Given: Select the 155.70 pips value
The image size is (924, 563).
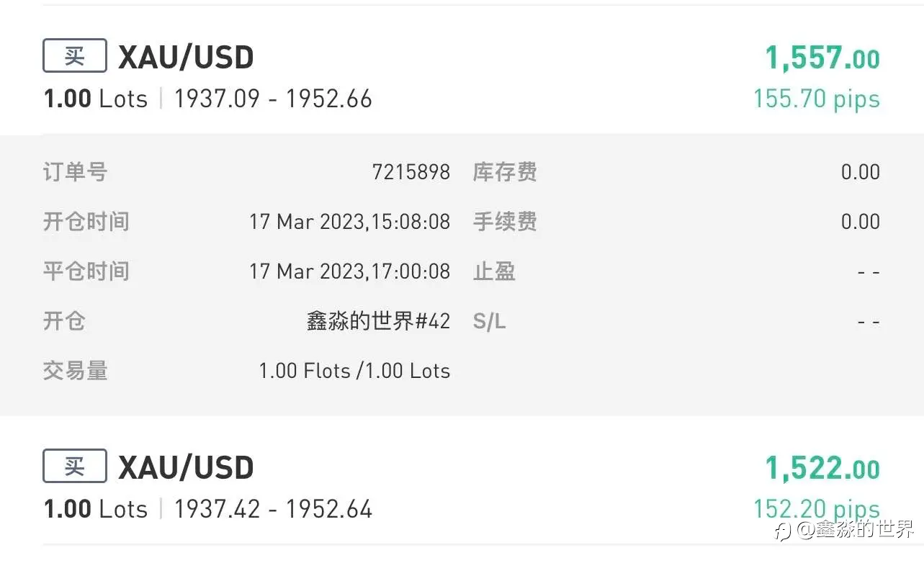Looking at the screenshot, I should (816, 99).
